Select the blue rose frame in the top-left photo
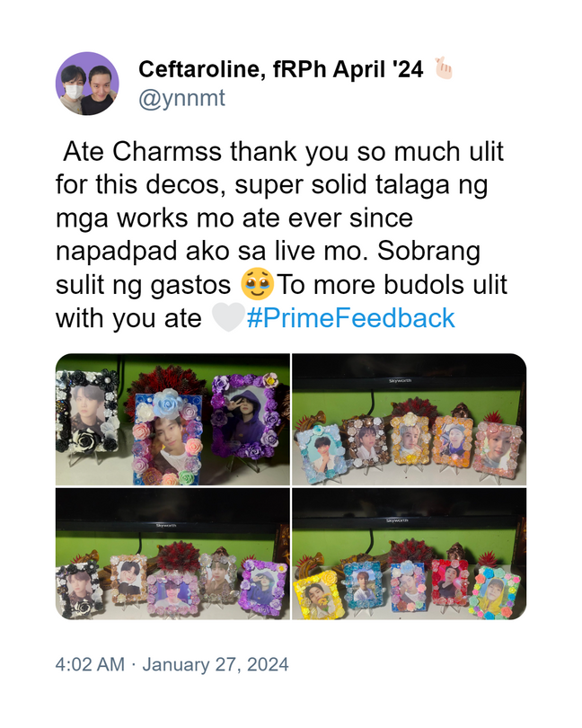This screenshot has height=728, width=582. 168,438
